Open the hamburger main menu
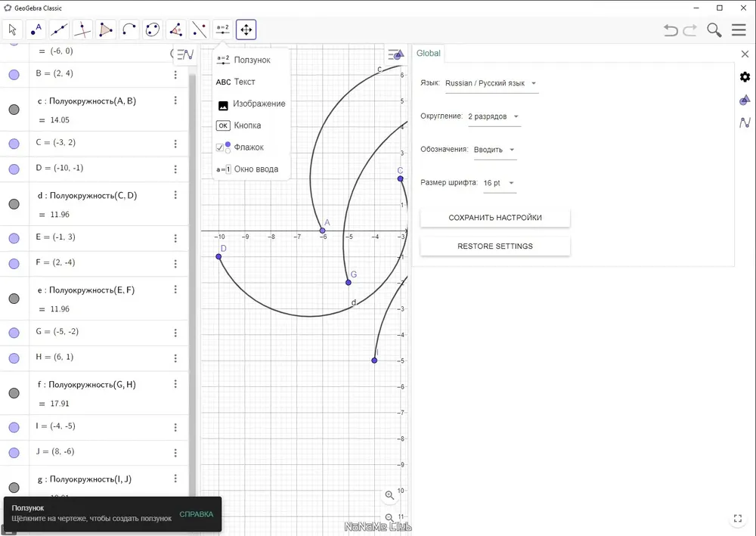Image resolution: width=756 pixels, height=536 pixels. coord(739,30)
